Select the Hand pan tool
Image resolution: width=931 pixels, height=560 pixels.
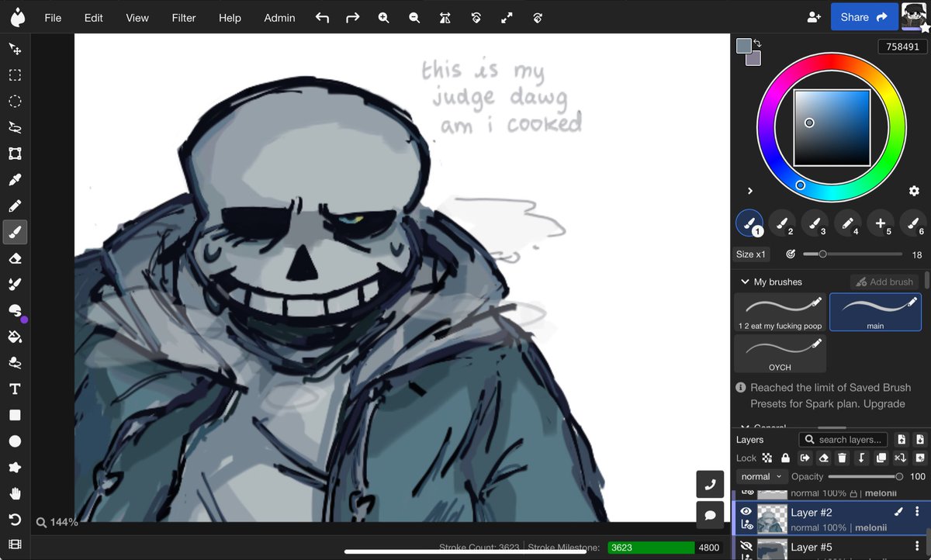[x=15, y=493]
